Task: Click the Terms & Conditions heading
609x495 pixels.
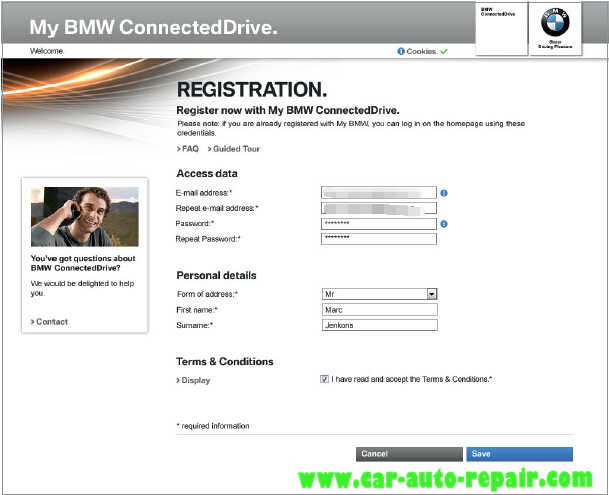Action: 224,362
